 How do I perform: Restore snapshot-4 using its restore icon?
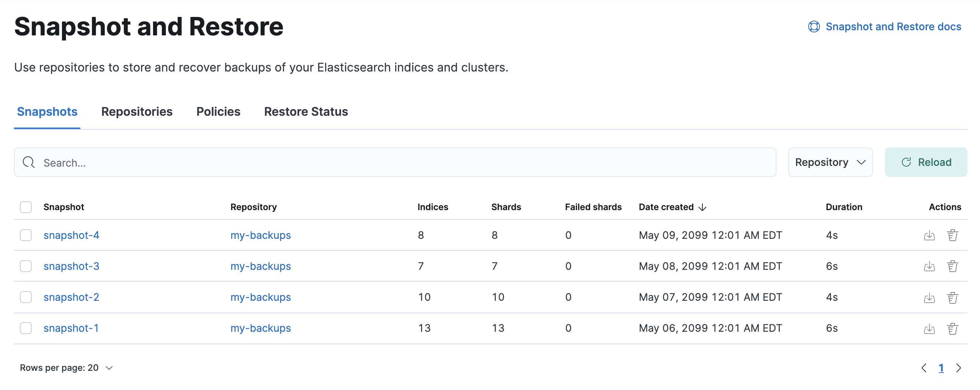(x=929, y=235)
